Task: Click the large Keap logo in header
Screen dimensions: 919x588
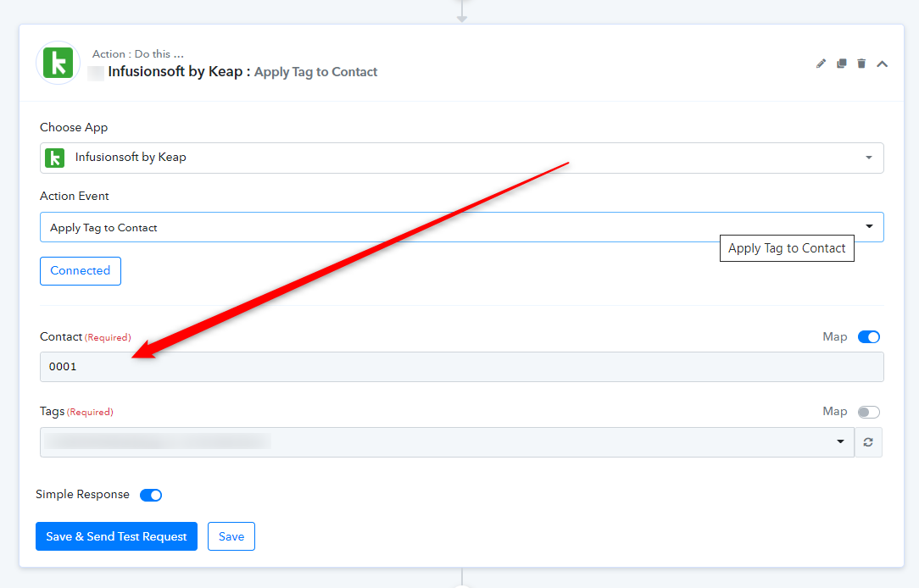Action: [x=58, y=63]
